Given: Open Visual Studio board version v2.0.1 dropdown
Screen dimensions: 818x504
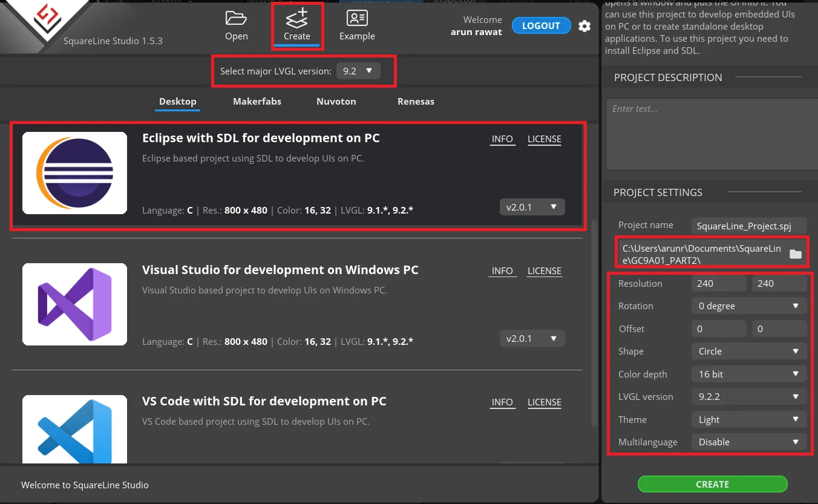Looking at the screenshot, I should coord(532,338).
